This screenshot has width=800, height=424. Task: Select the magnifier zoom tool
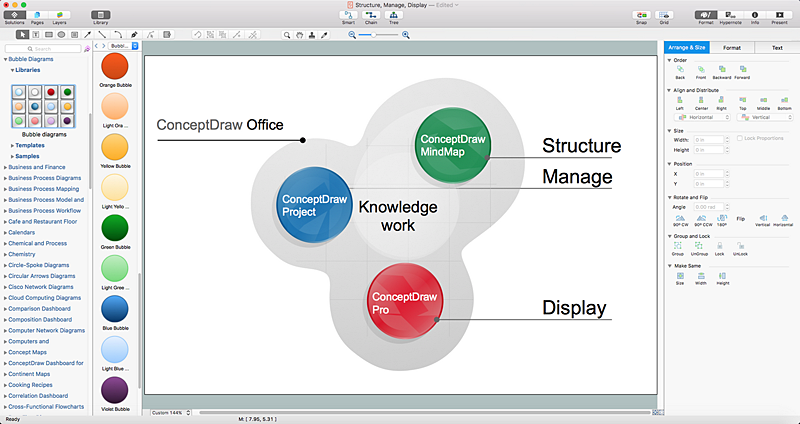tap(287, 35)
